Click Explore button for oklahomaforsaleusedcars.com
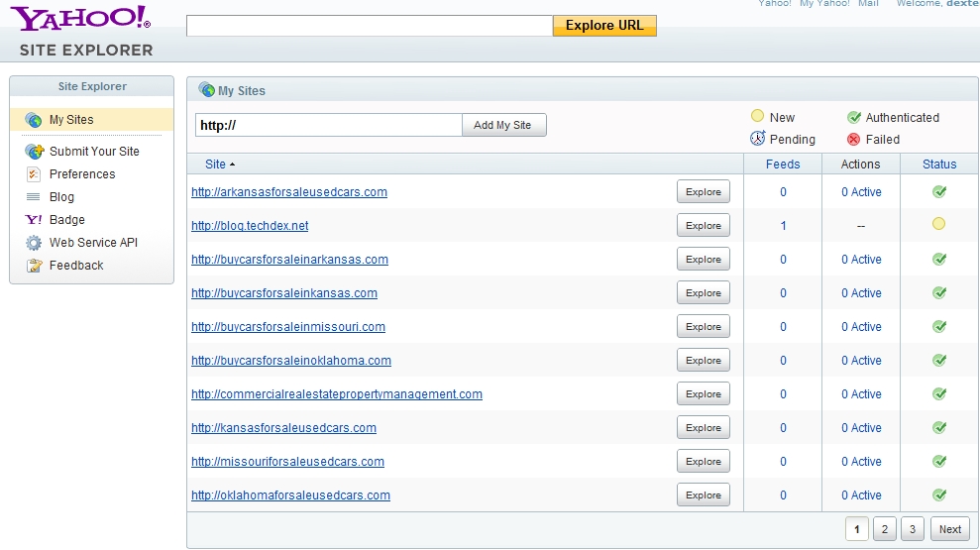Screen dimensions: 980x550 pos(704,495)
